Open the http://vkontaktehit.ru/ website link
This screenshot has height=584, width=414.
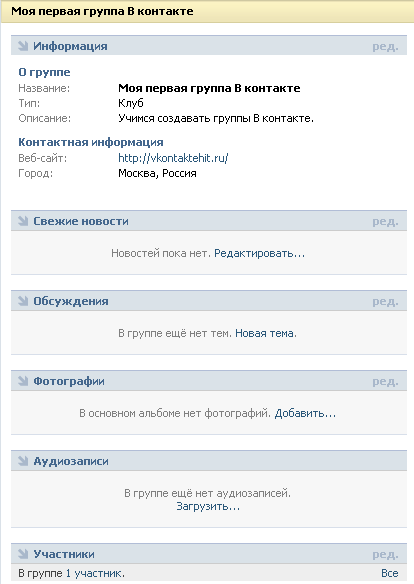pos(173,158)
